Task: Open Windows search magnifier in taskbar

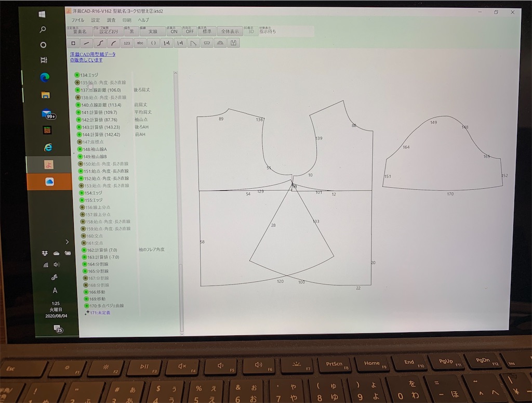Action: tap(43, 30)
